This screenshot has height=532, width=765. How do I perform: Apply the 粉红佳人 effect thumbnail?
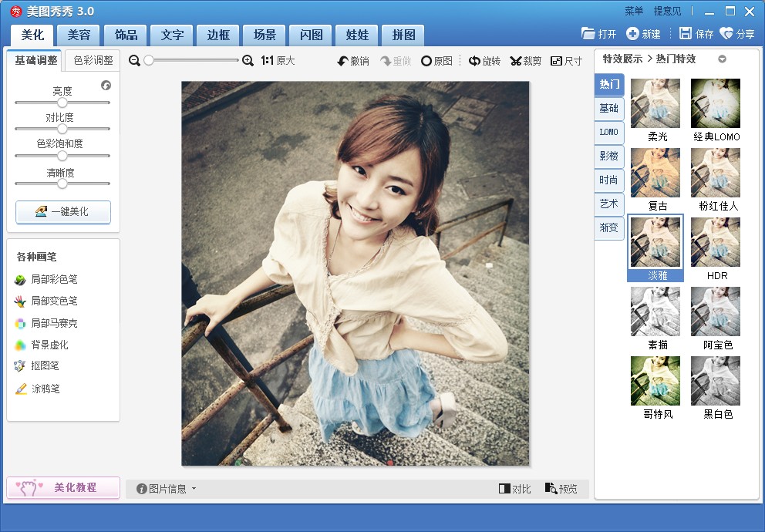[x=716, y=173]
